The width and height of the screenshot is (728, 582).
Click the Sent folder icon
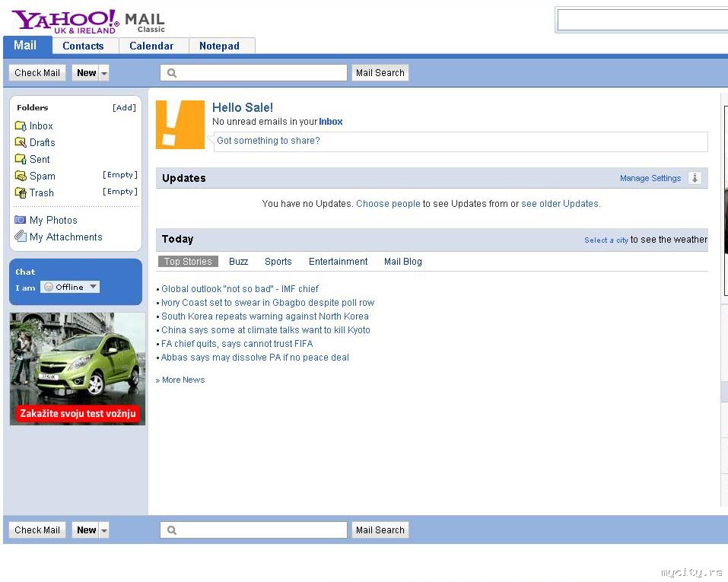coord(21,159)
